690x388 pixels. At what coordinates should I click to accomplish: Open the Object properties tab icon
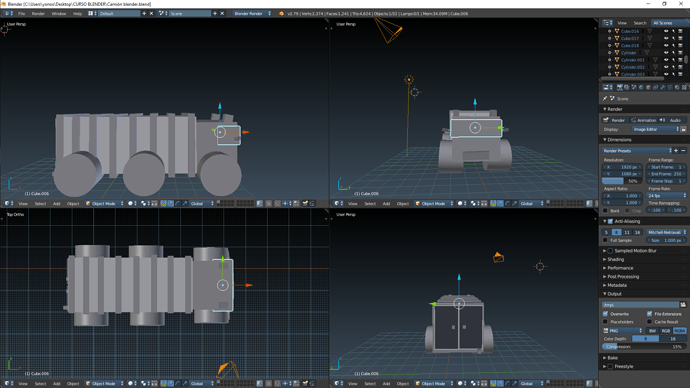click(648, 88)
